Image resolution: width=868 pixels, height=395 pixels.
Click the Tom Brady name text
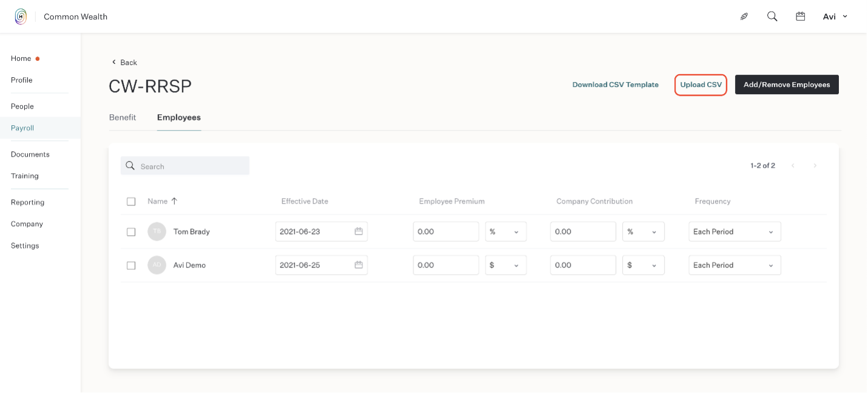pos(191,232)
